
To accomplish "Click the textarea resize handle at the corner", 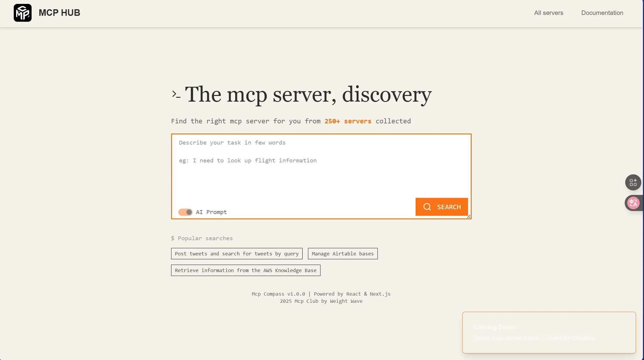I will 468,217.
